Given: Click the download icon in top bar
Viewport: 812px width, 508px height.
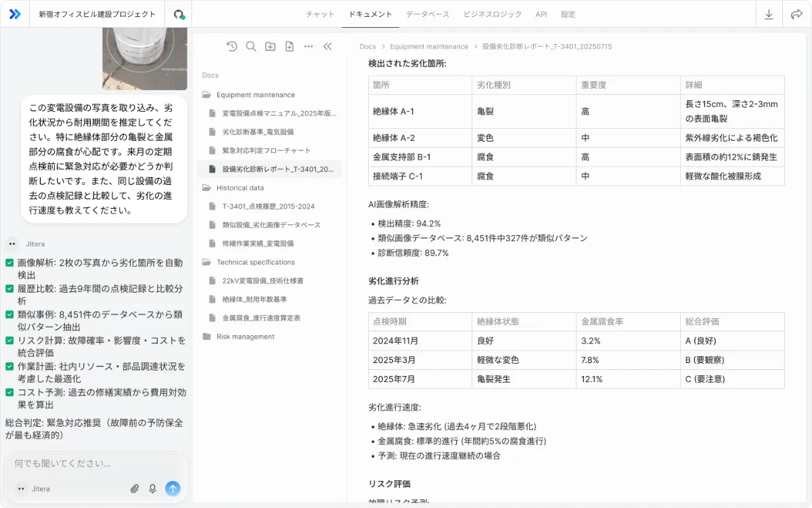Looking at the screenshot, I should point(769,14).
